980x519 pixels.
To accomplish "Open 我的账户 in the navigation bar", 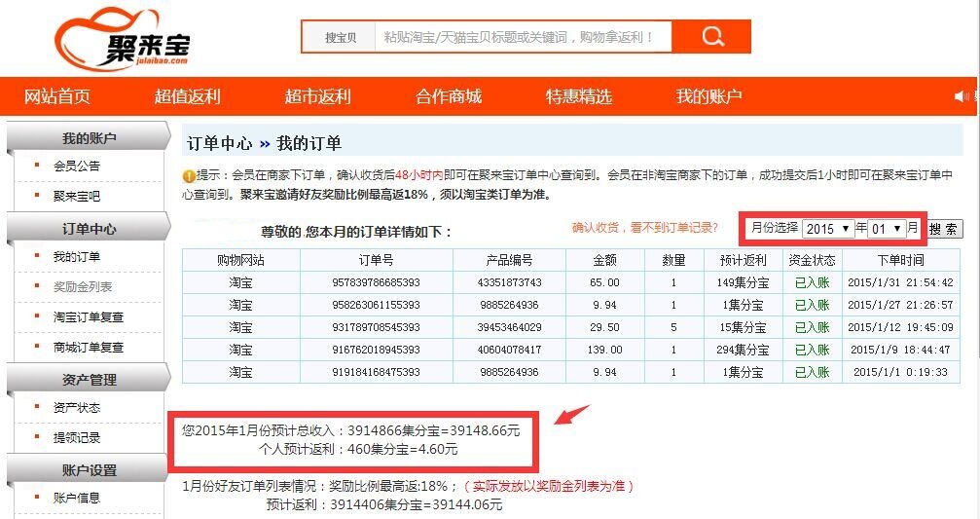I will [708, 96].
